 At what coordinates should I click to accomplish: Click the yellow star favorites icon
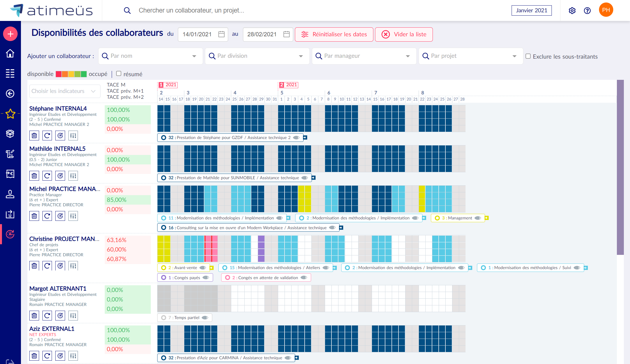[x=10, y=114]
